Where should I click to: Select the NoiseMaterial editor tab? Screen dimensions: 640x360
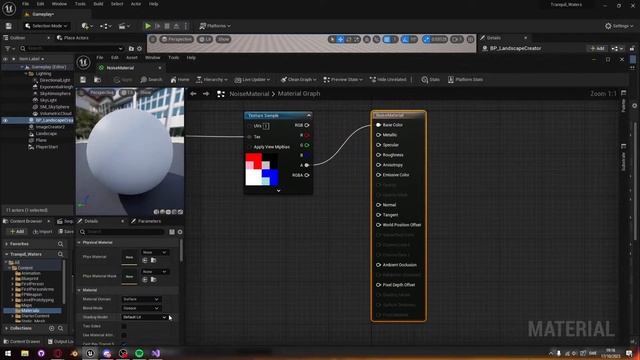tap(120, 68)
